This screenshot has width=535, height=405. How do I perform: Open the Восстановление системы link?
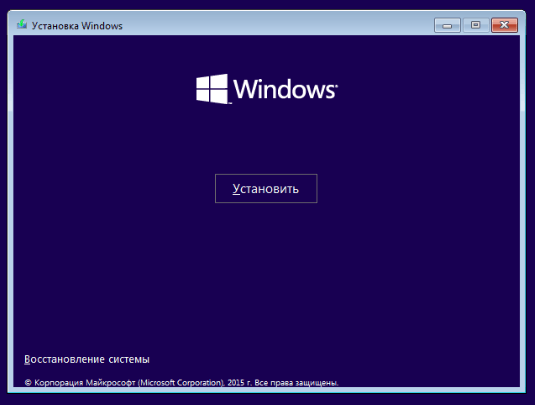(87, 359)
